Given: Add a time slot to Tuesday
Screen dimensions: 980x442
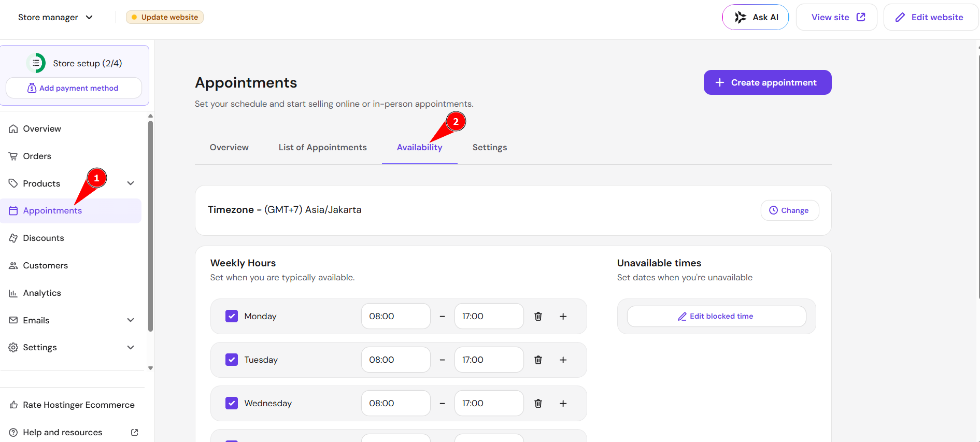Looking at the screenshot, I should pos(563,360).
